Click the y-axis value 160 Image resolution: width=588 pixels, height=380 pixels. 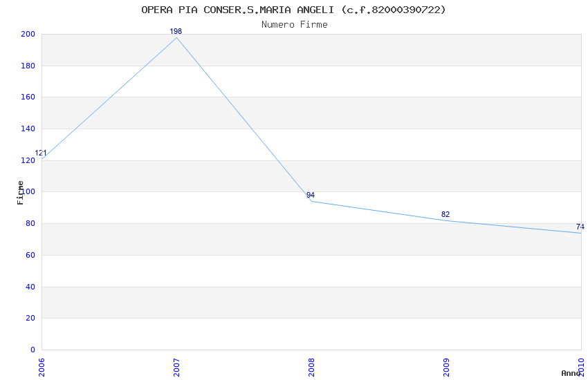pos(28,97)
